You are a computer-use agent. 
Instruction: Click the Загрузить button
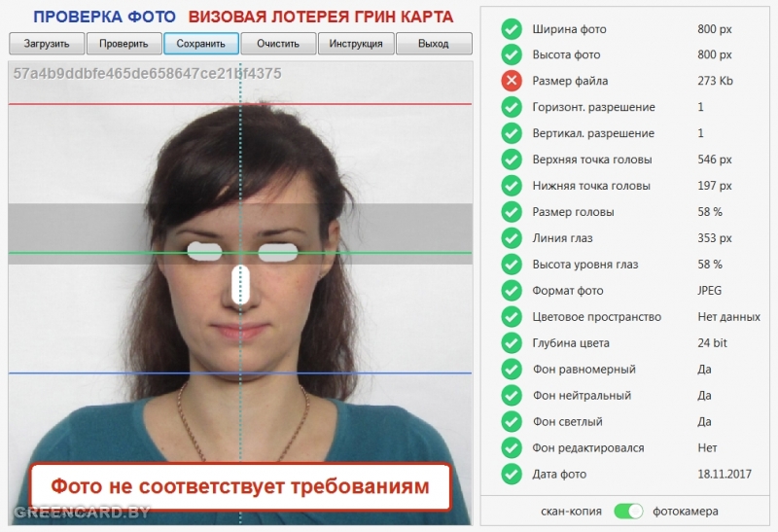coord(47,44)
